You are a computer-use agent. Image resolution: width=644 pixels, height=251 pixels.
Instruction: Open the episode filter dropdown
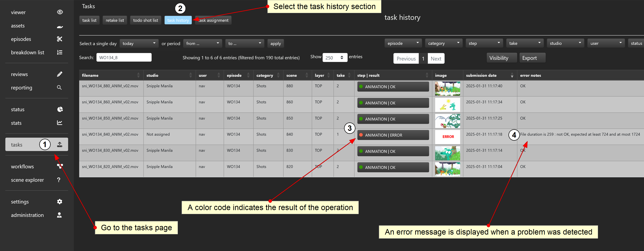tap(403, 43)
